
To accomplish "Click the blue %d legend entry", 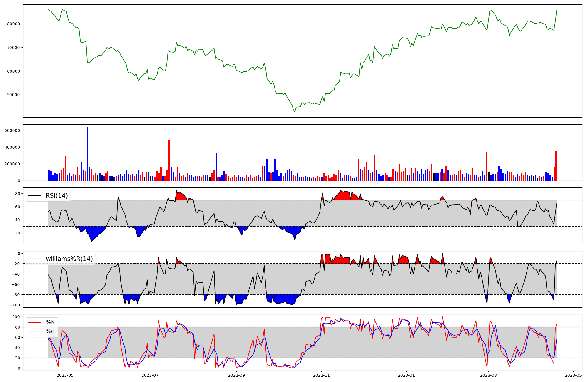I will coord(50,331).
